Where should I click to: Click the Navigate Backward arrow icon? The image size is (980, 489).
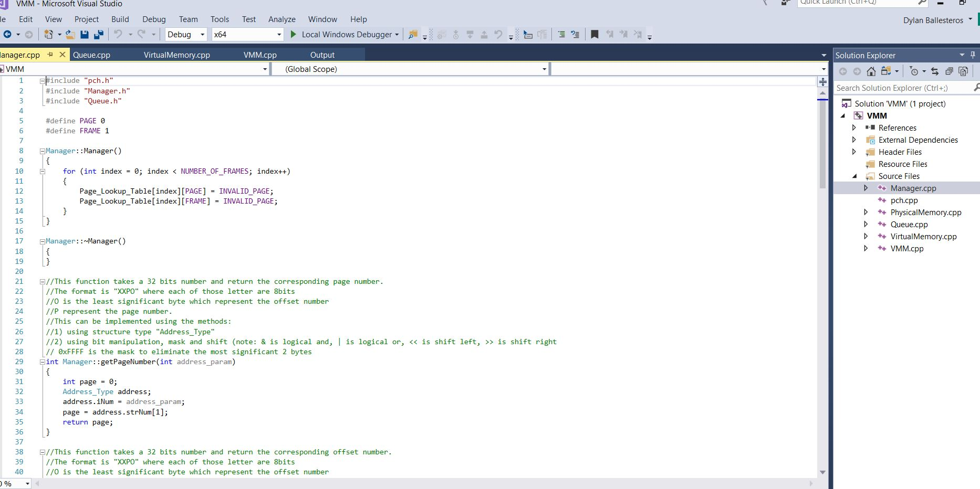(7, 34)
